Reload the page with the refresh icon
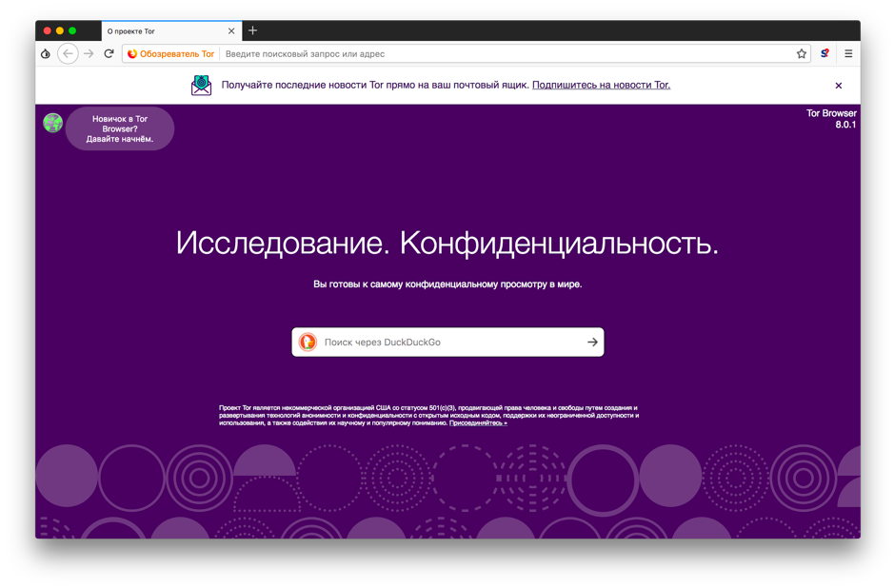The height and width of the screenshot is (588, 894). click(109, 53)
